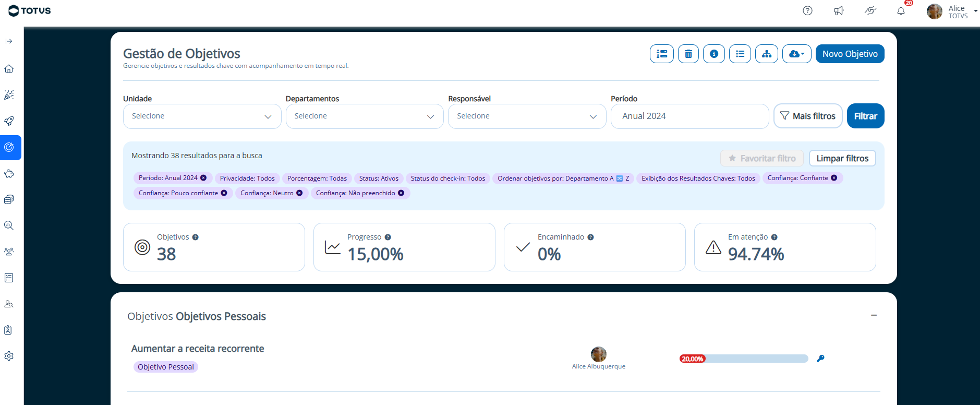Open the Unidade dropdown
Screen dimensions: 980x405
coord(202,116)
